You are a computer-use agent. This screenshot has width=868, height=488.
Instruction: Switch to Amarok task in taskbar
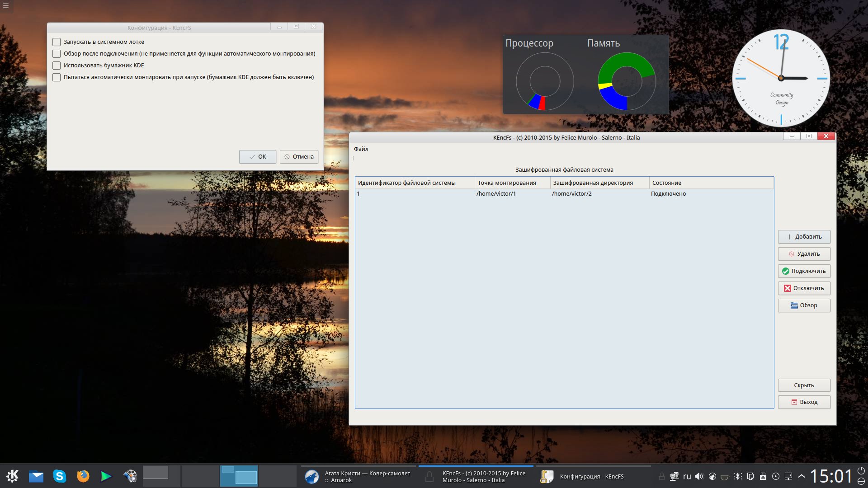pos(358,476)
